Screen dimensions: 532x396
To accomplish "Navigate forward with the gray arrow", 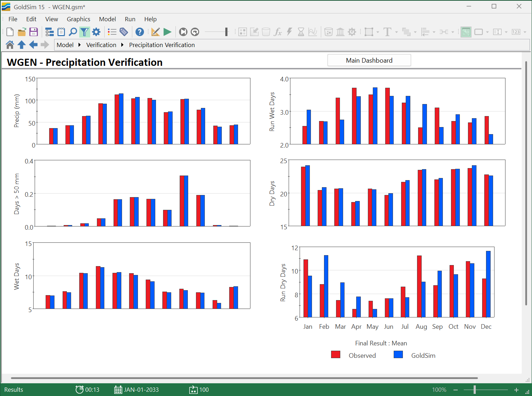I will 45,45.
